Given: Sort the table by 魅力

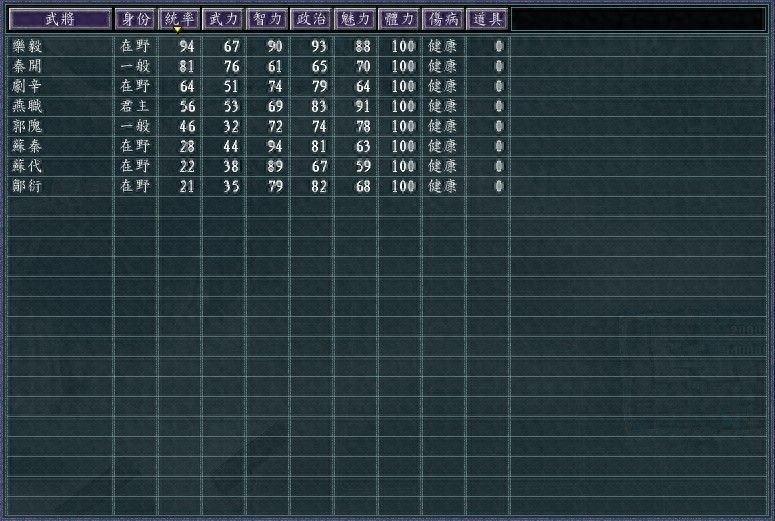Looking at the screenshot, I should pos(355,19).
